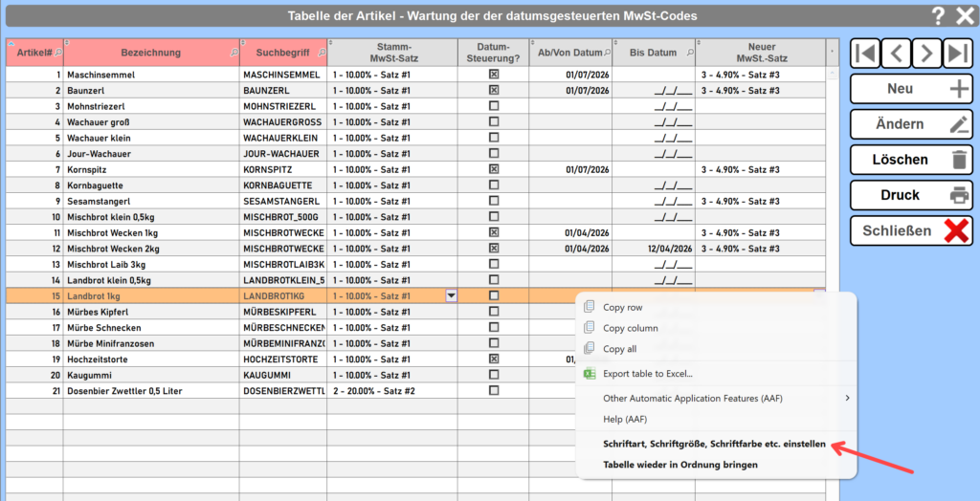
Task: Click search icon in Bezeichnung column header
Action: [234, 53]
